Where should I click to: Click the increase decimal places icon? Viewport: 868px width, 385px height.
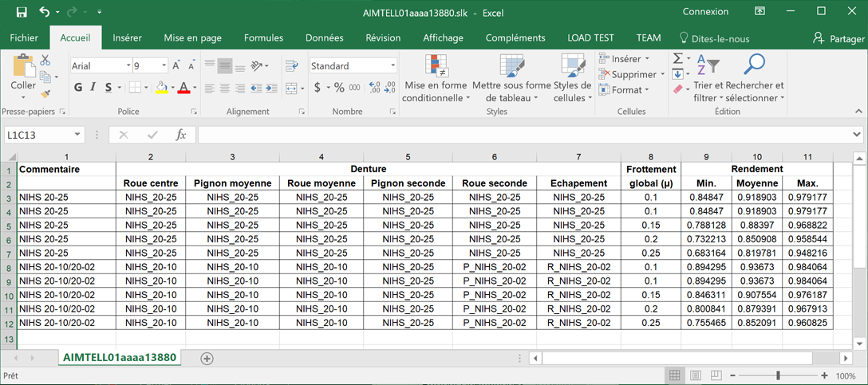point(375,88)
